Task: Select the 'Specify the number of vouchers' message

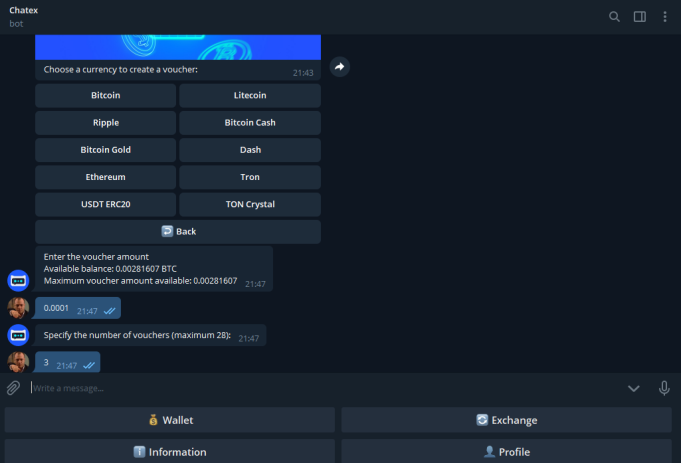Action: point(151,335)
